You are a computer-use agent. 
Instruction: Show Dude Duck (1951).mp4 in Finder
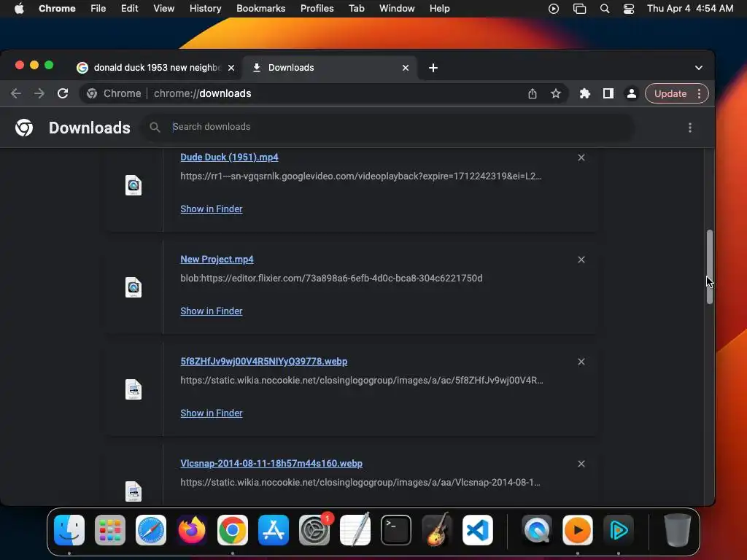pyautogui.click(x=212, y=209)
